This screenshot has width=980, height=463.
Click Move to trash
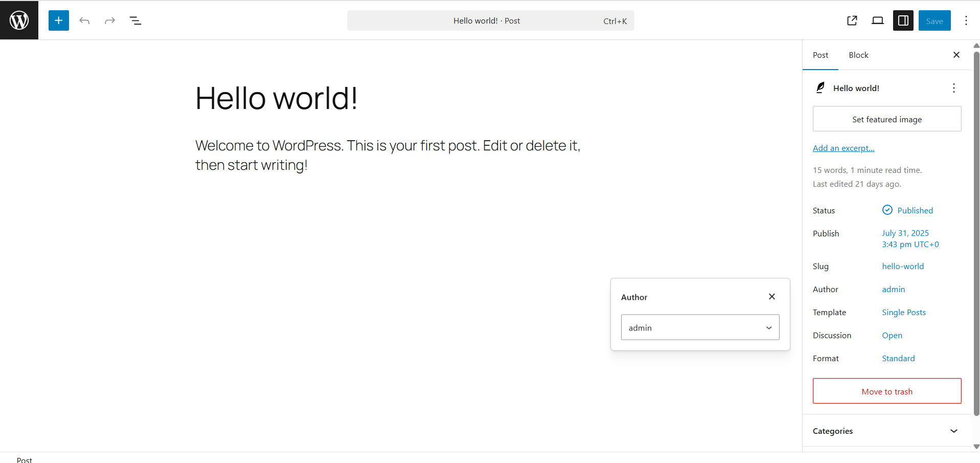[x=887, y=391]
